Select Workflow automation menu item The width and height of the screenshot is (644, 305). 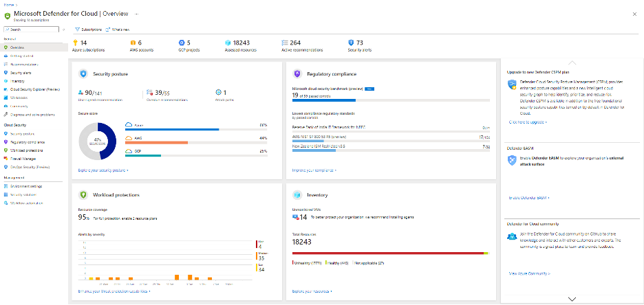click(x=27, y=203)
